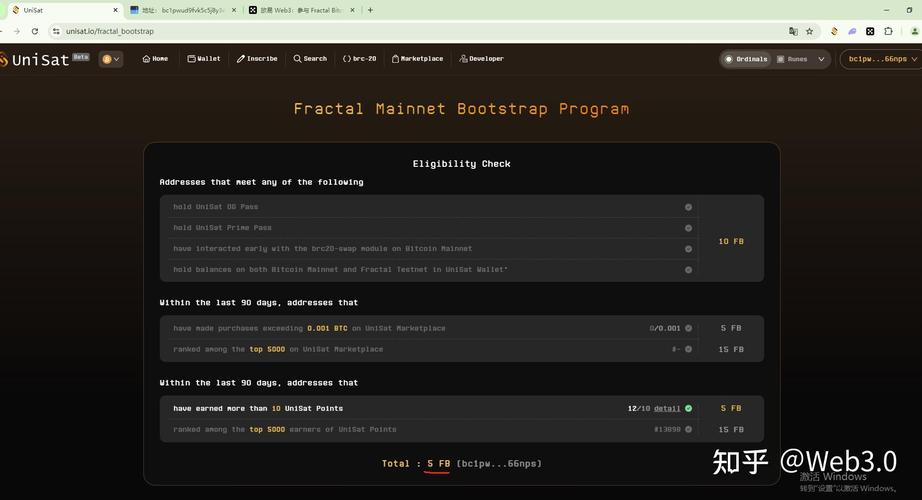Click status dot next to #13898
The image size is (922, 500).
click(688, 429)
